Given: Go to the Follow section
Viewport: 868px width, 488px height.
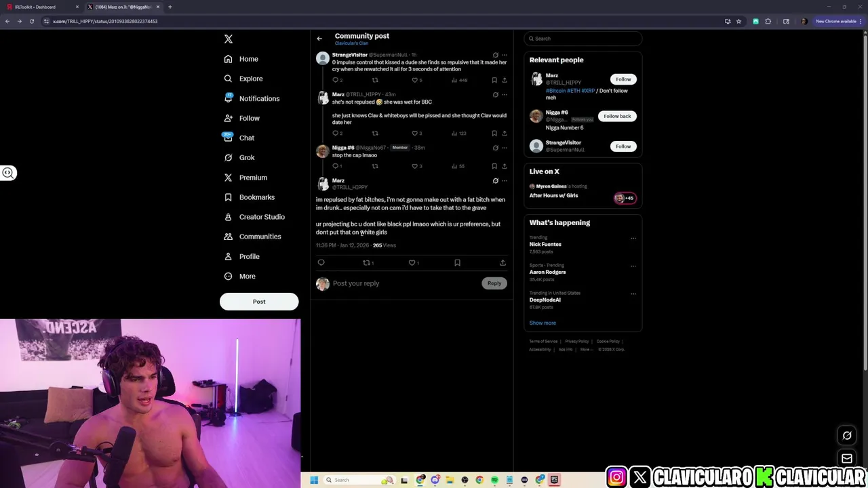Looking at the screenshot, I should [x=242, y=118].
